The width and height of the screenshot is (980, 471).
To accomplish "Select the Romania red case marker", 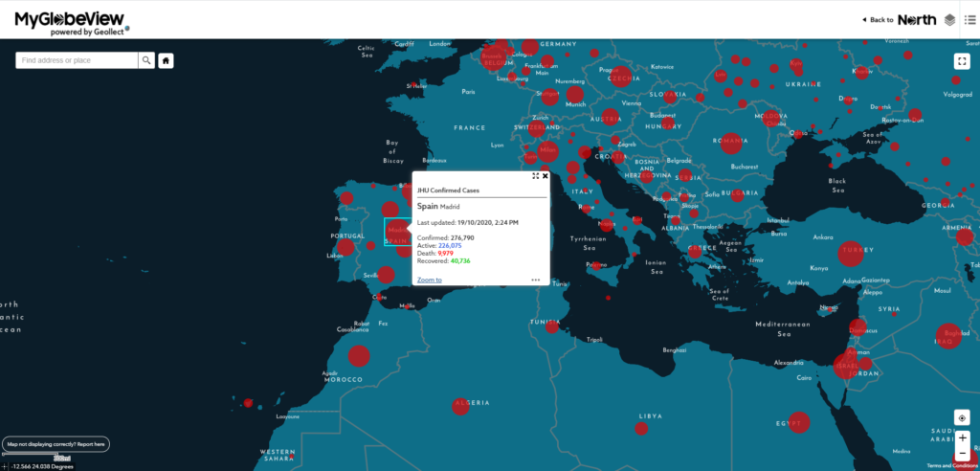I will click(730, 144).
